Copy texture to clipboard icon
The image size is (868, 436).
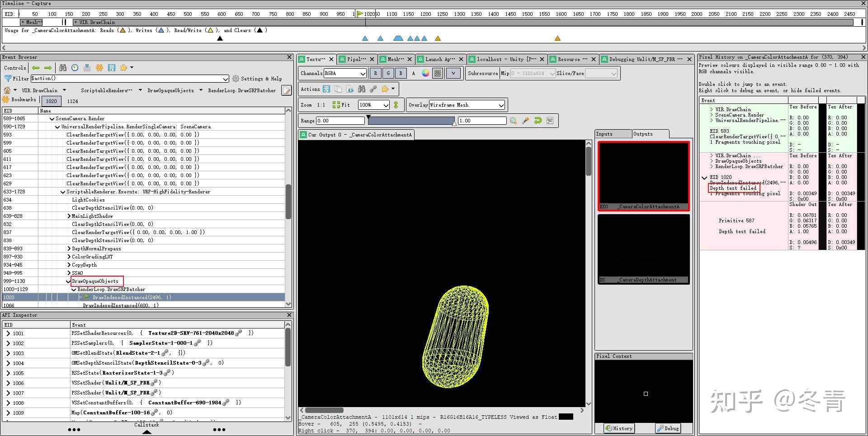click(338, 89)
